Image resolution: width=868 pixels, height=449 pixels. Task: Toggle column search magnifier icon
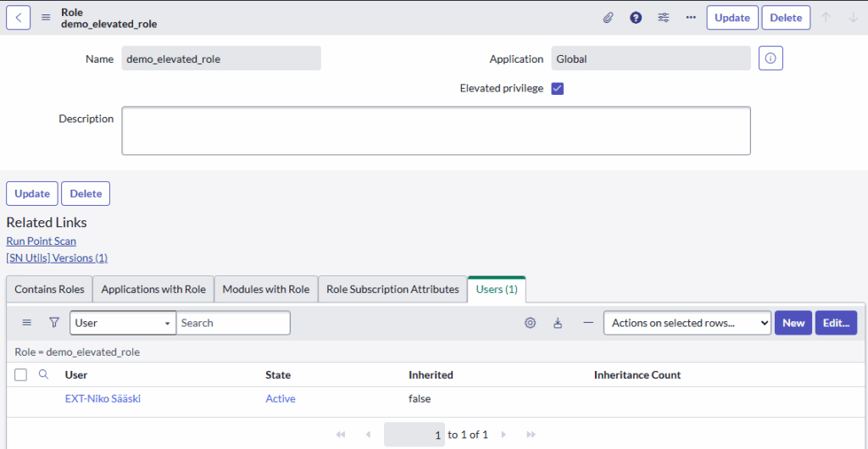[43, 375]
